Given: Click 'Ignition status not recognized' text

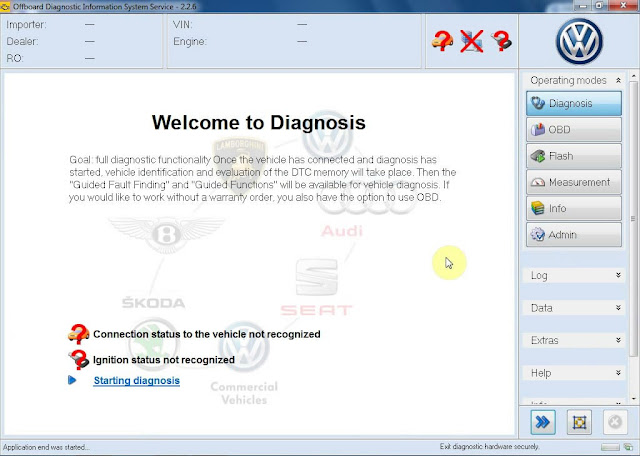Looking at the screenshot, I should 164,360.
